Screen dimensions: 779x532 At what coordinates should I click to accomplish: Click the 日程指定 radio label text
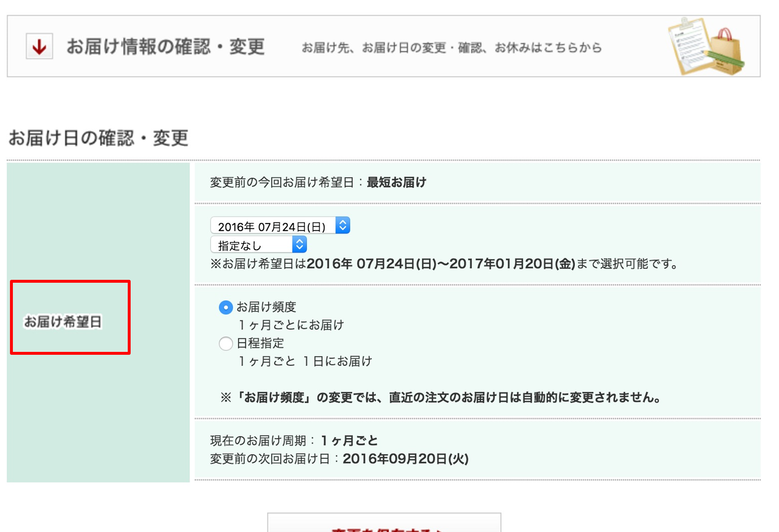point(260,344)
